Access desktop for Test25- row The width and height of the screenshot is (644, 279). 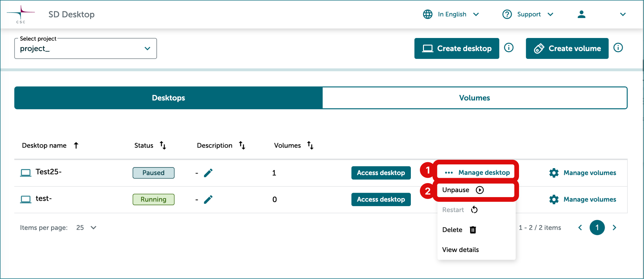[381, 173]
